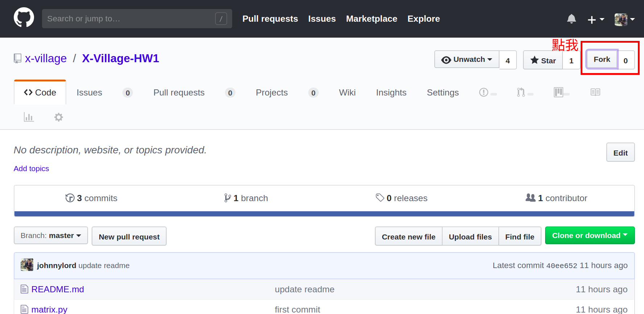This screenshot has width=644, height=314.
Task: Click the gear settings icon under the tabs
Action: click(59, 117)
